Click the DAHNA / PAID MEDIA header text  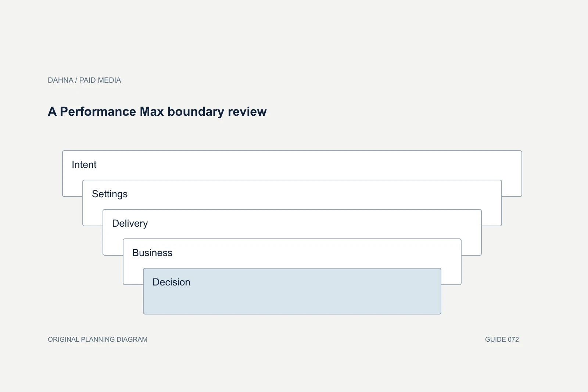[x=84, y=80]
